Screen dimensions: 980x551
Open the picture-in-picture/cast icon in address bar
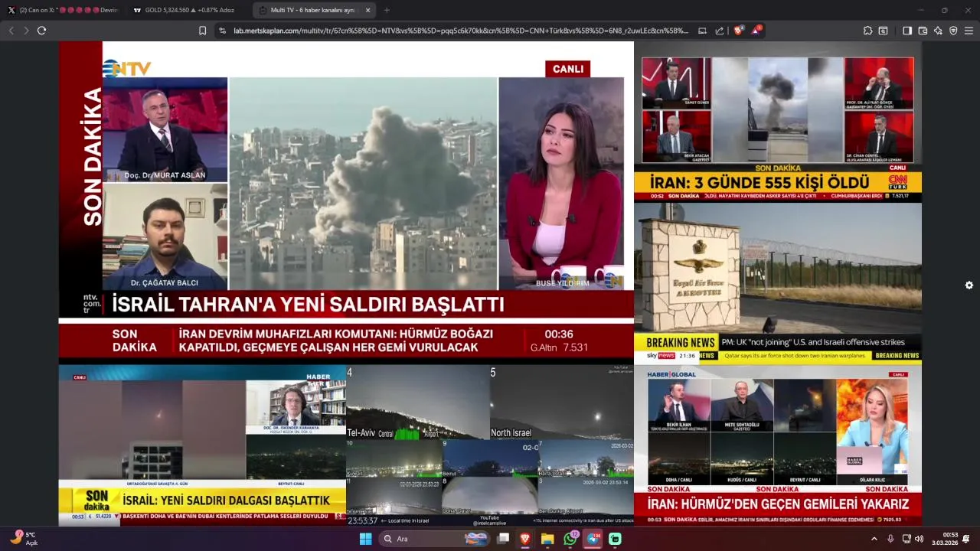click(x=703, y=31)
